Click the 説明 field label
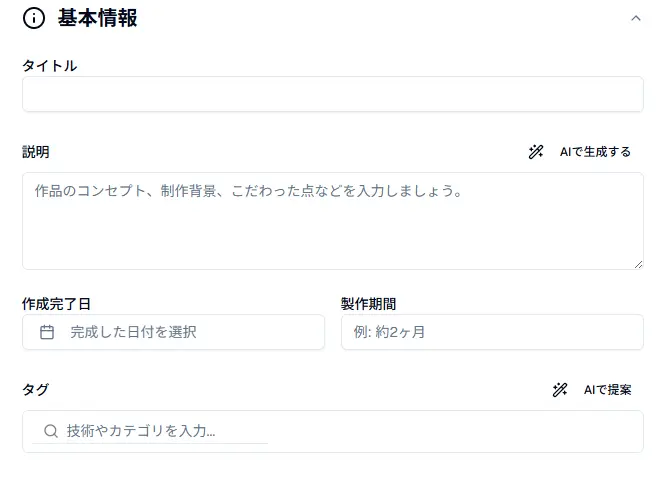This screenshot has height=477, width=666. click(36, 152)
